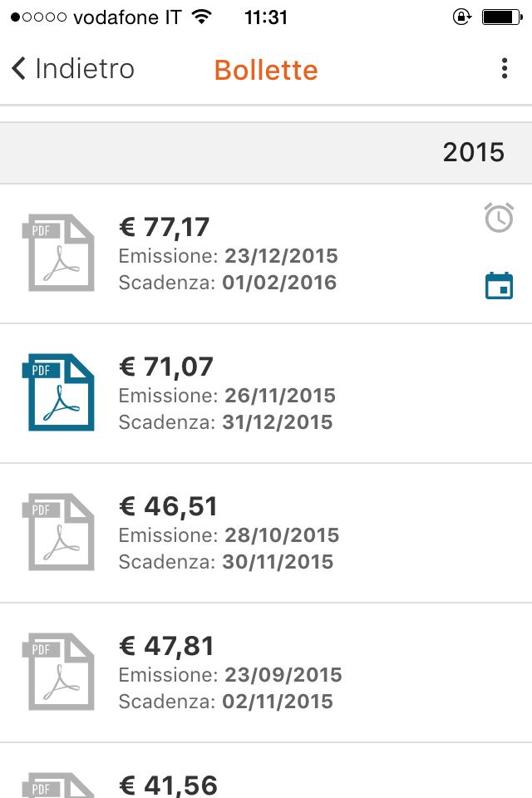The width and height of the screenshot is (532, 798).
Task: Tap the blue calendar icon
Action: [499, 286]
